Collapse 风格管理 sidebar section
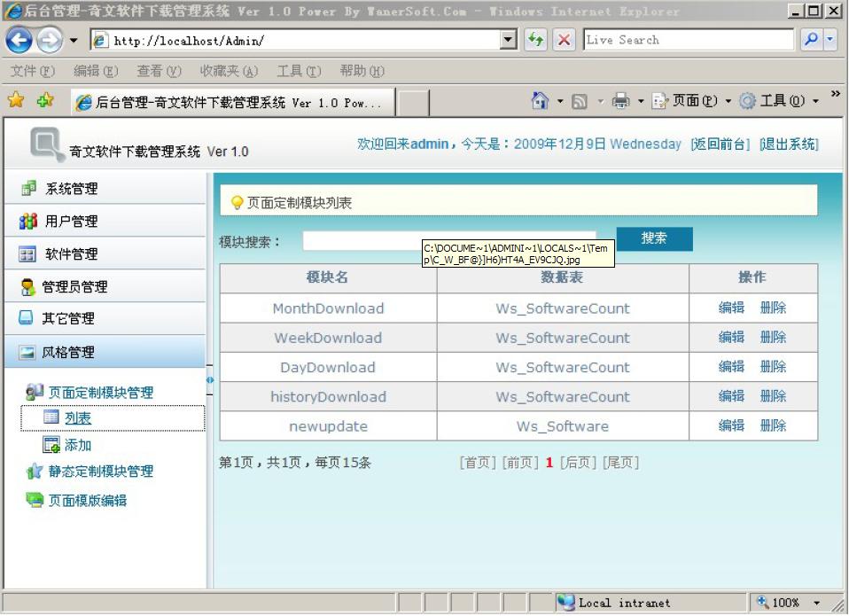Viewport: 849px width, 616px height. coord(105,352)
